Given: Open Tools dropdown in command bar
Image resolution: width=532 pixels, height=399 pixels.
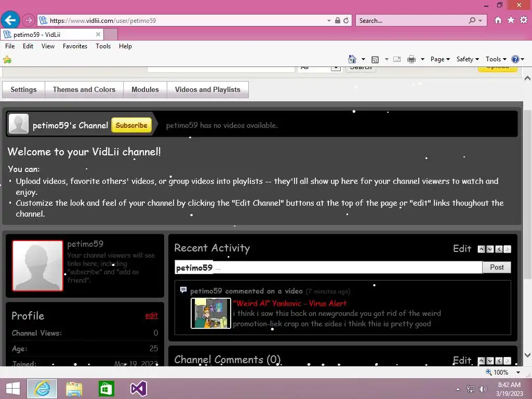Looking at the screenshot, I should click(x=496, y=59).
